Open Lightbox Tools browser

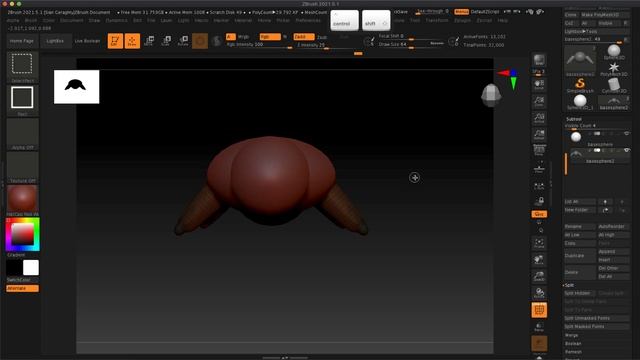click(596, 31)
